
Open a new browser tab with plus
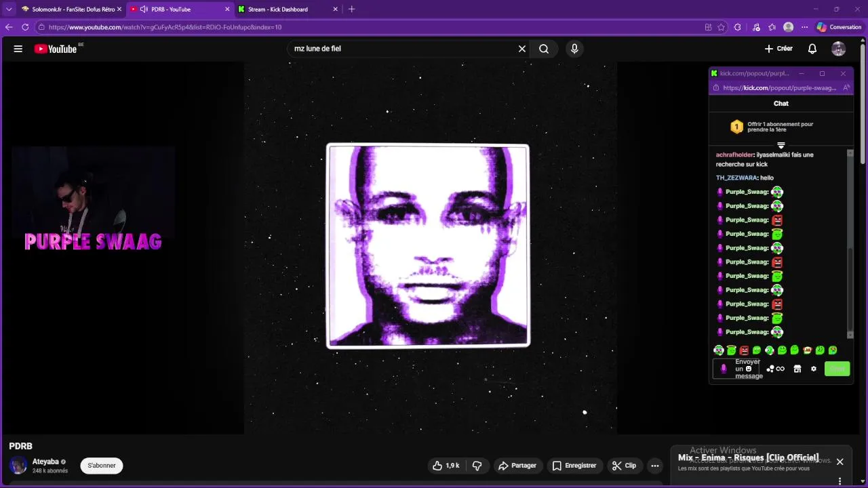351,9
